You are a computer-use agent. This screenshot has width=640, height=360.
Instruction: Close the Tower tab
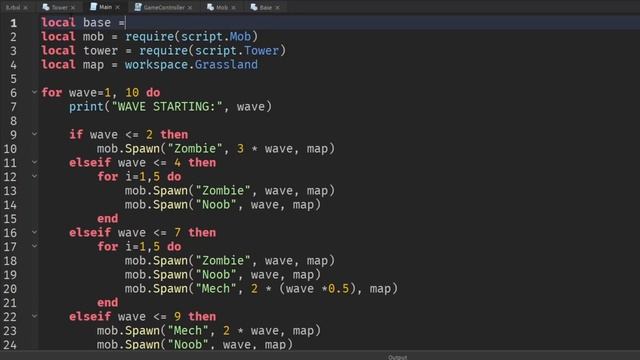click(73, 8)
